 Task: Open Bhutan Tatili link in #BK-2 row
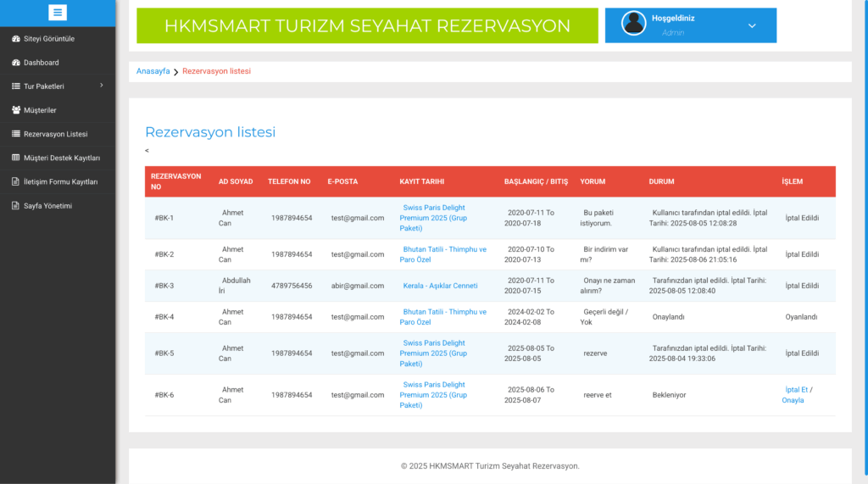coord(442,254)
